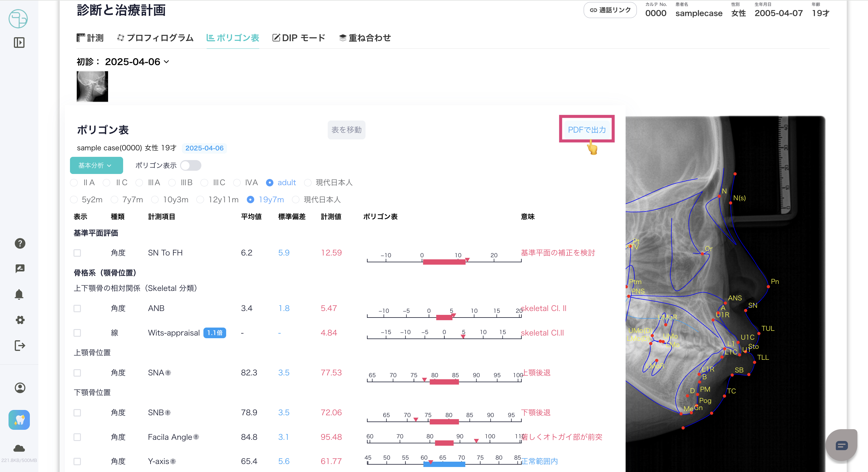Screen dimensions: 868x472
Task: Click the 通話リンク button
Action: (610, 10)
